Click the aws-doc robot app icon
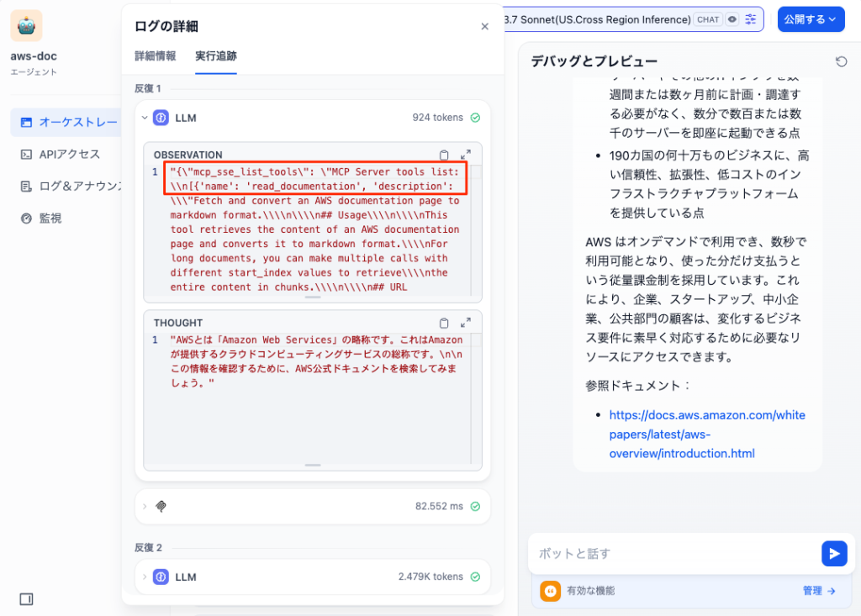The width and height of the screenshot is (861, 616). tap(26, 25)
